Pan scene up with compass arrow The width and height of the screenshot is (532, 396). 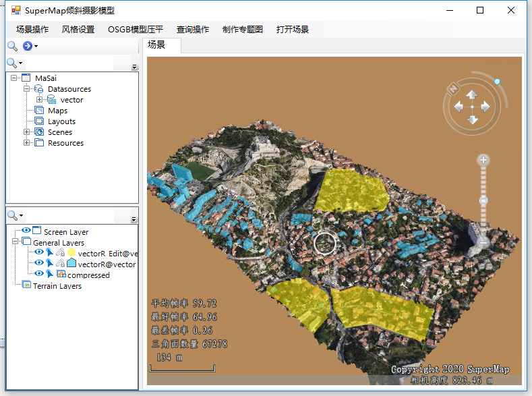coord(472,94)
